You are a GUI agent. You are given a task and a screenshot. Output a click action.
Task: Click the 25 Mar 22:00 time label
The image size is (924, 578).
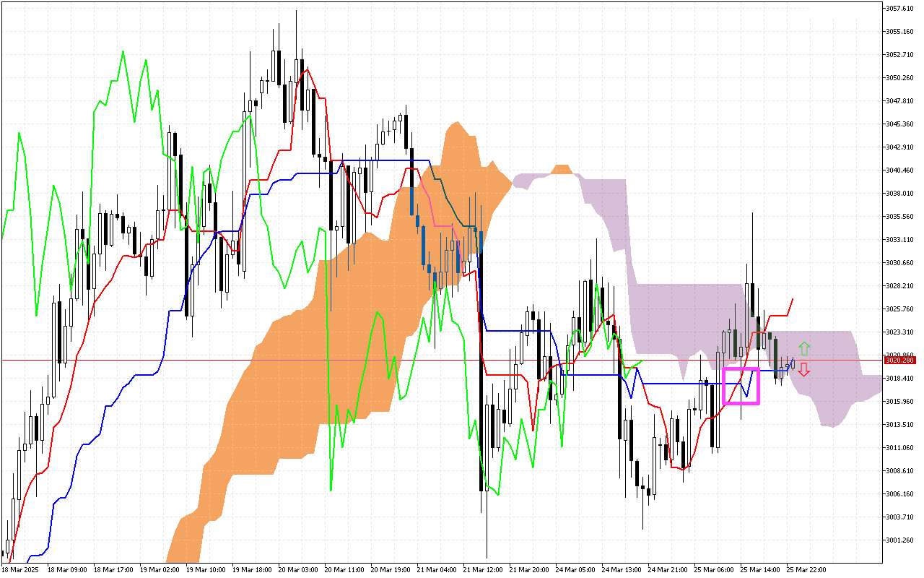click(806, 570)
